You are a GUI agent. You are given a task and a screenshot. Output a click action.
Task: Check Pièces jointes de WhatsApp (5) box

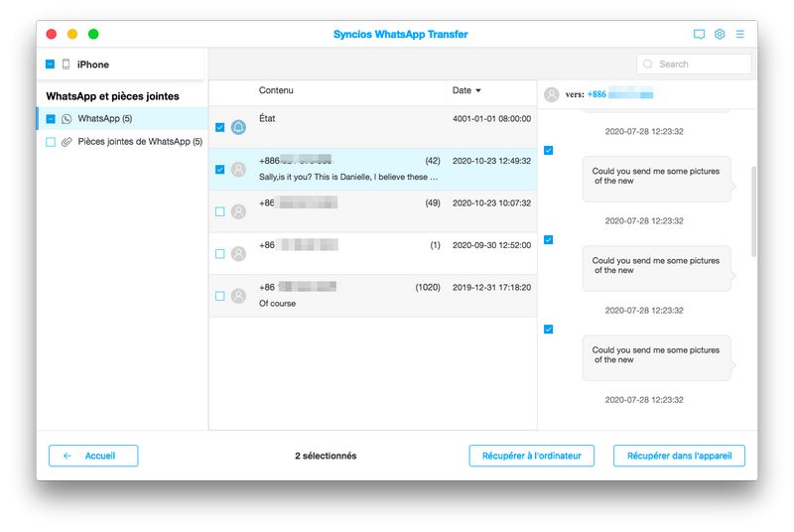coord(51,142)
